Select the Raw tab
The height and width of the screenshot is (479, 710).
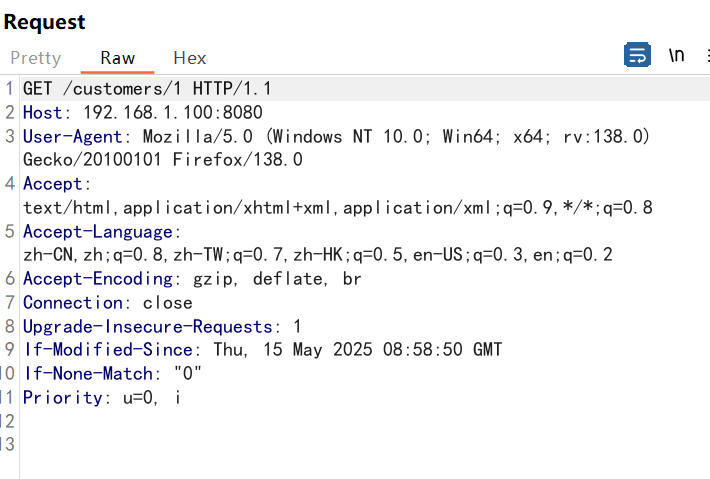117,58
